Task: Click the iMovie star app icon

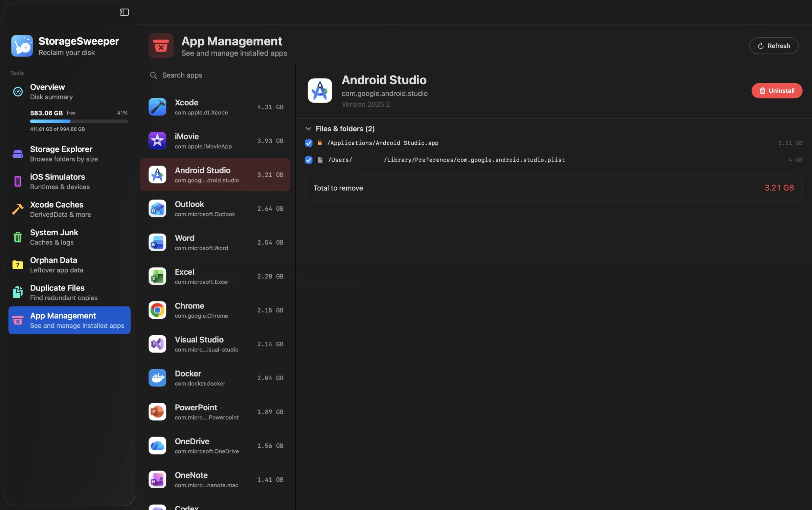Action: point(157,141)
